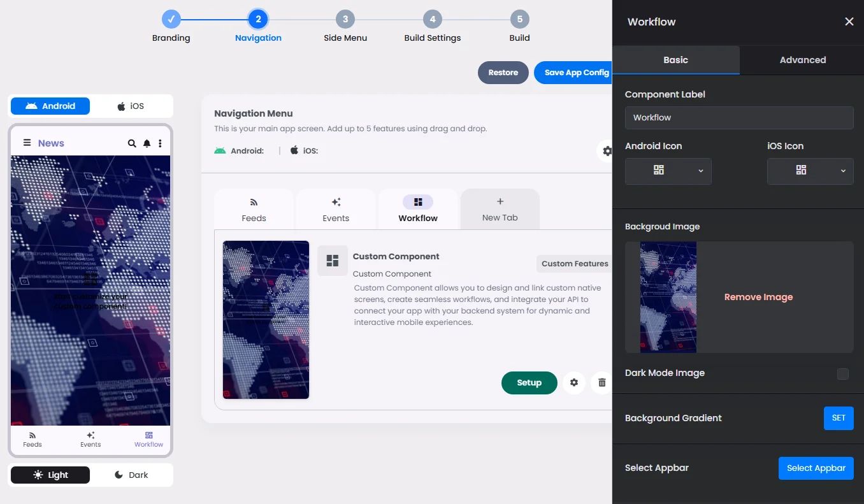Delete the Custom Component via trash icon
Screen dimensions: 864x504
pos(601,382)
